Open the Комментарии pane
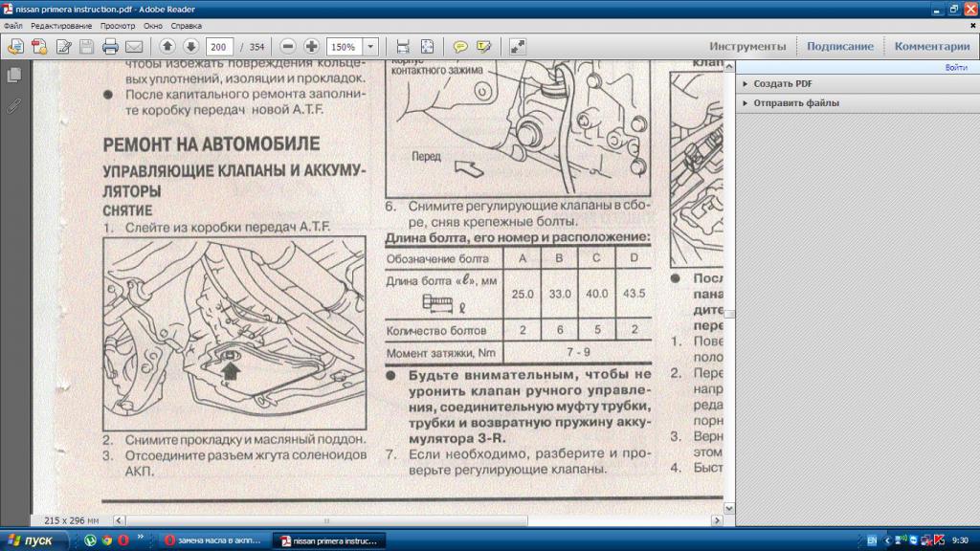This screenshot has width=980, height=551. pos(932,46)
